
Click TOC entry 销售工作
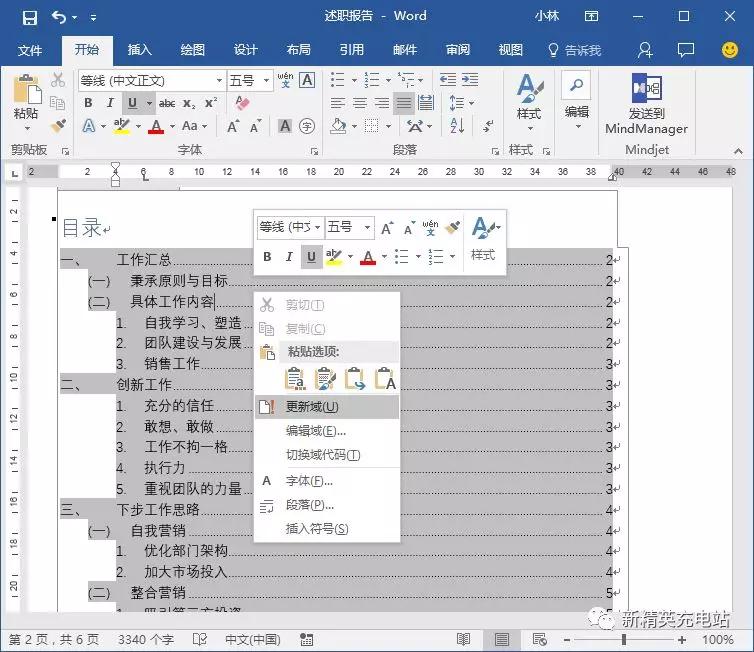(172, 364)
